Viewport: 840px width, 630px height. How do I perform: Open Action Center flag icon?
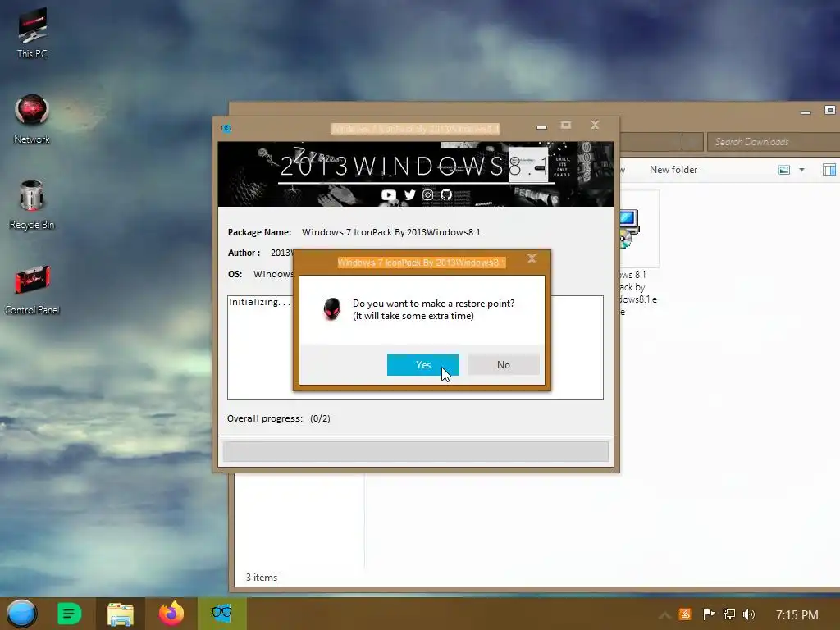pyautogui.click(x=708, y=614)
